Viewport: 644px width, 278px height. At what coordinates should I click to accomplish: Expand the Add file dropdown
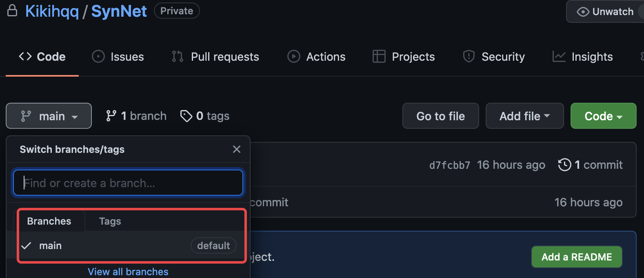click(525, 116)
